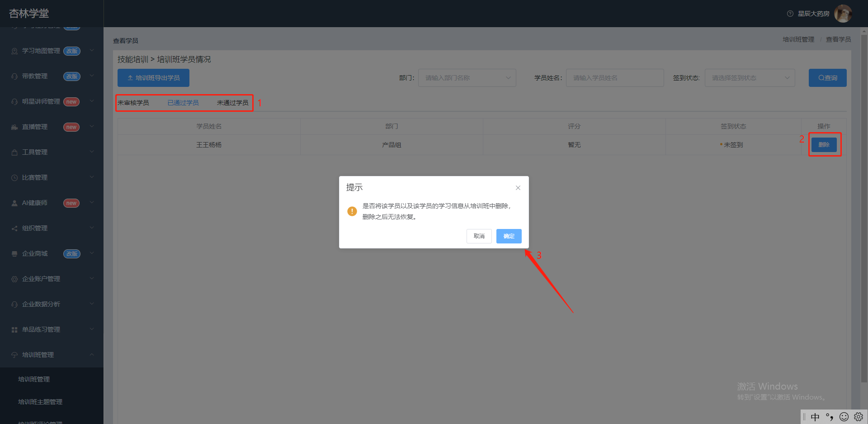Open the 部门 dropdown selector
The height and width of the screenshot is (424, 868).
[467, 78]
